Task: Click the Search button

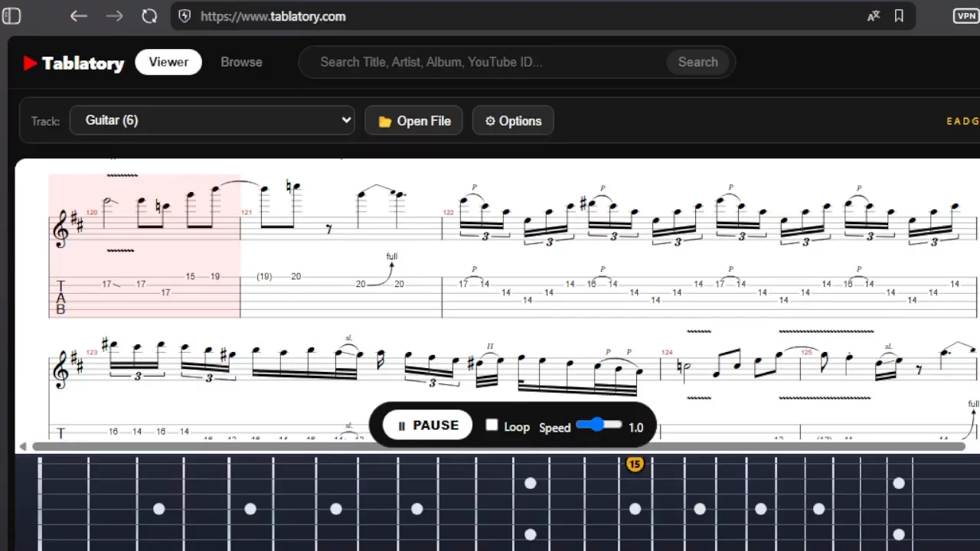Action: [x=697, y=62]
